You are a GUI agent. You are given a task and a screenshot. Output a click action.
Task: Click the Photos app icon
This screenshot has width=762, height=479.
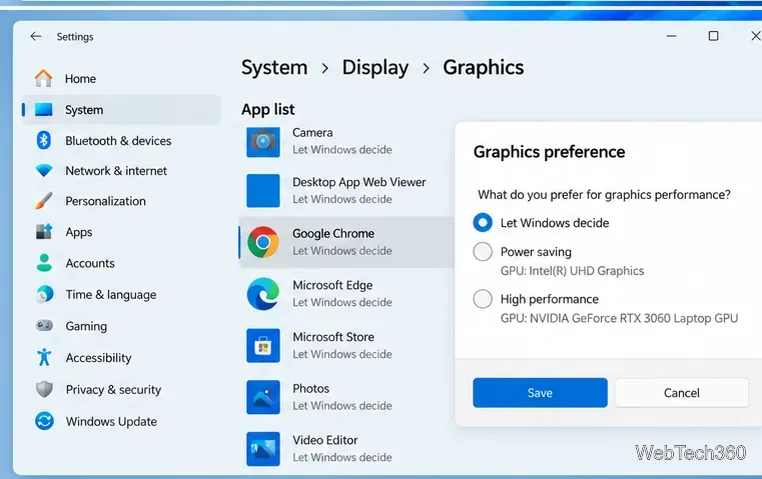point(263,397)
